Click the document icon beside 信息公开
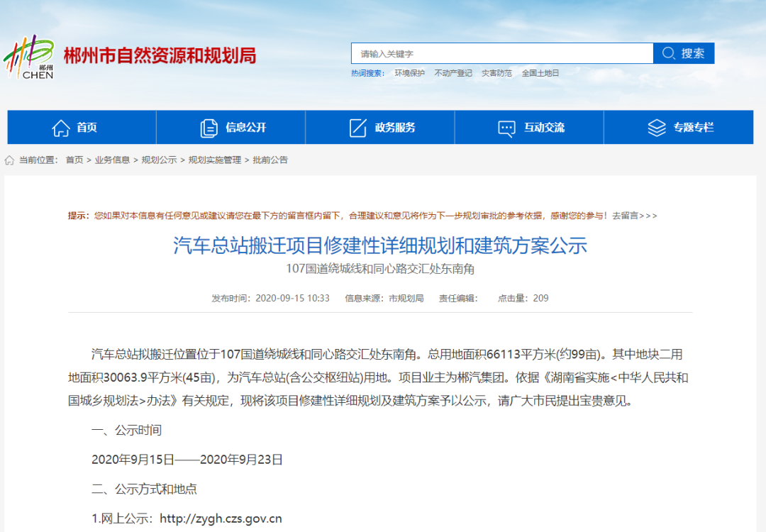Viewport: 766px width, 532px height. (x=209, y=128)
